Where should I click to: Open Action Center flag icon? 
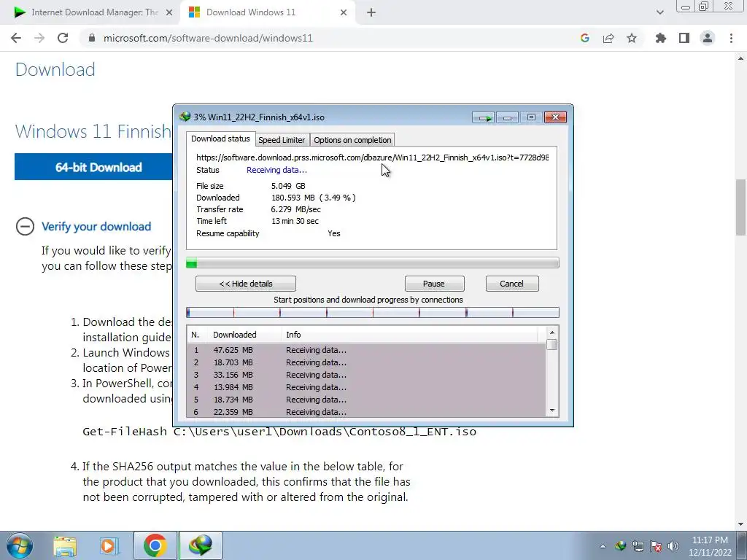[x=656, y=545]
